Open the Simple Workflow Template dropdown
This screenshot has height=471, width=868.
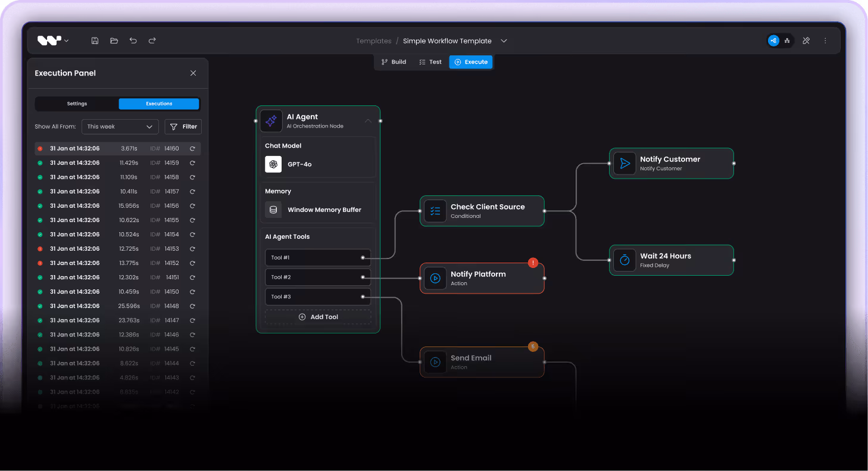pyautogui.click(x=504, y=40)
